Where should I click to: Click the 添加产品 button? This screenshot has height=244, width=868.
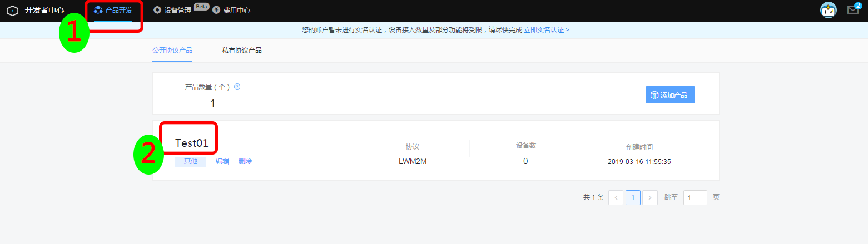tap(670, 95)
